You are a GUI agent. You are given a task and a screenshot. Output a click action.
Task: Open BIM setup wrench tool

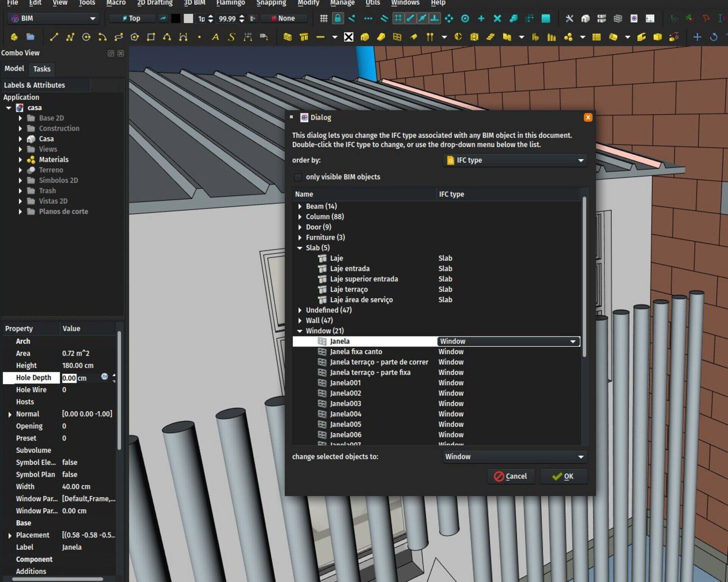(569, 18)
